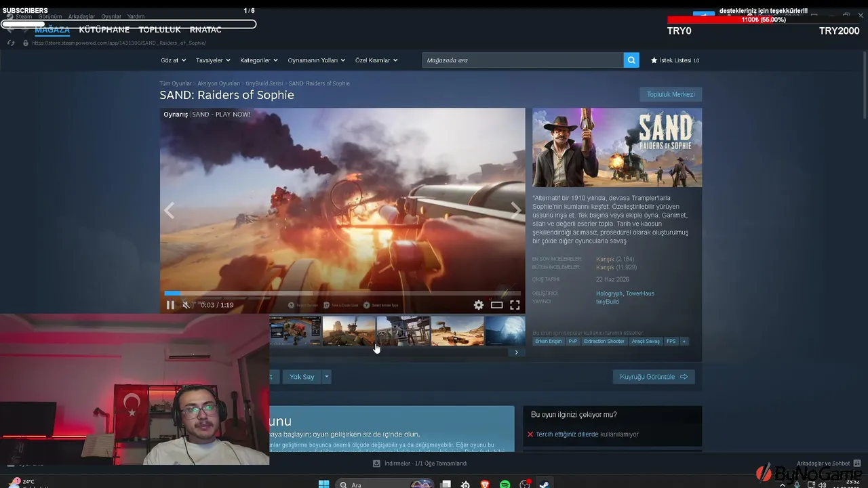The image size is (868, 488).
Task: Open Tercih ettiğiniz dillerde link
Action: click(567, 434)
